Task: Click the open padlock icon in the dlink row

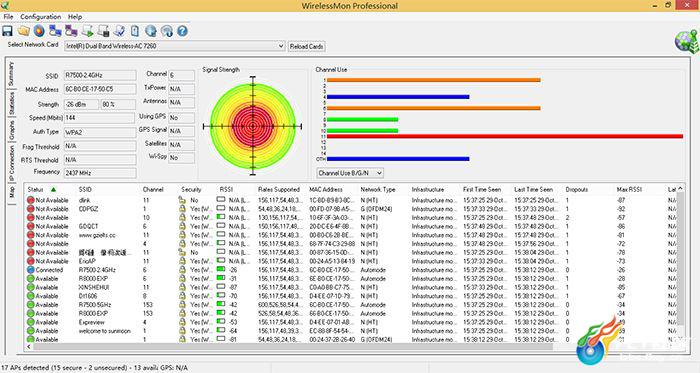Action: pyautogui.click(x=182, y=200)
